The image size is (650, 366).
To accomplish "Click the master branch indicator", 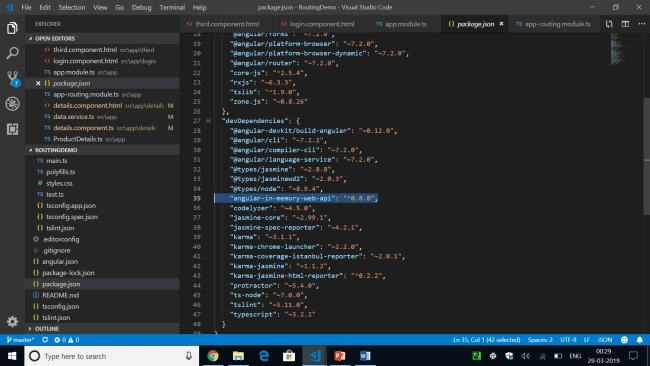I will point(20,340).
